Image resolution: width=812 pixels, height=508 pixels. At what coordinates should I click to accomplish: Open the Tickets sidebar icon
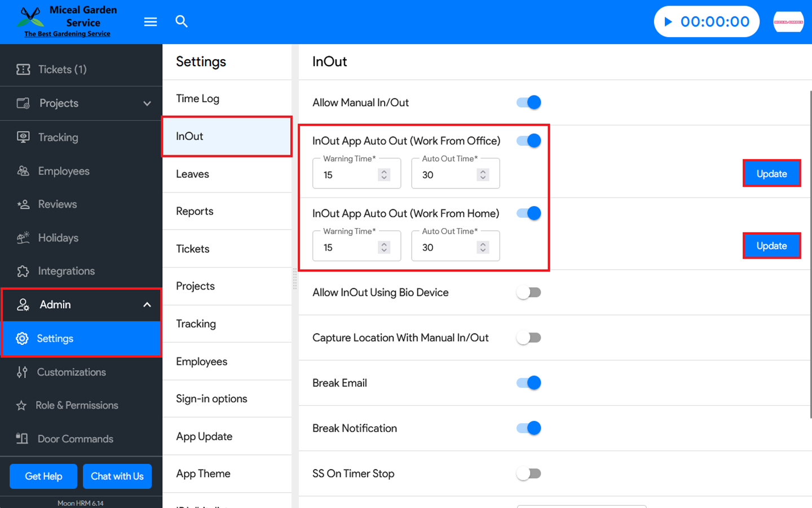click(x=23, y=69)
